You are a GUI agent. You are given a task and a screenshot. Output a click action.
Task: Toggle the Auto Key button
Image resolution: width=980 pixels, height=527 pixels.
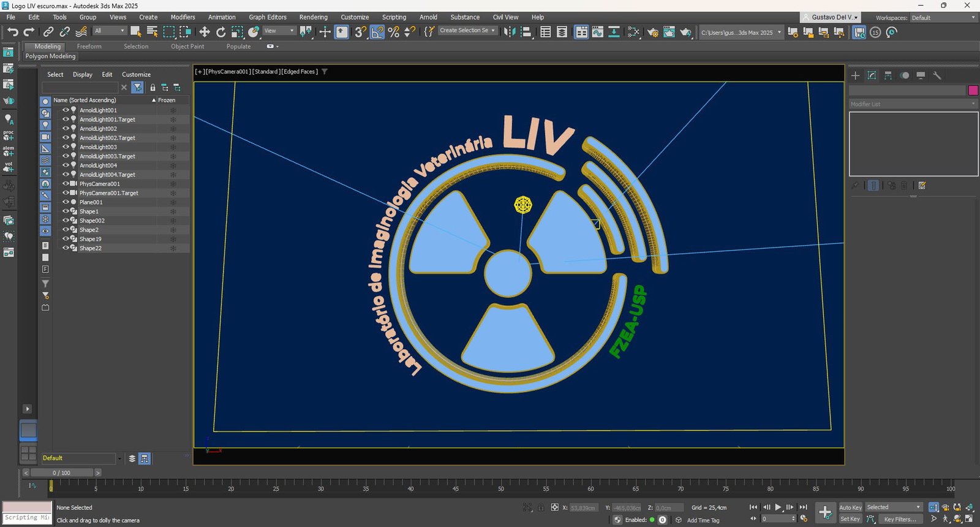[x=850, y=507]
